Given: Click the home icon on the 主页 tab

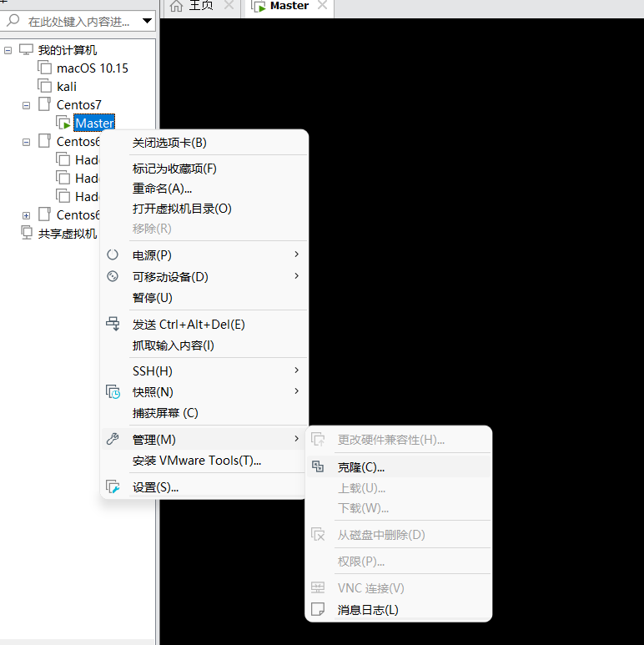Looking at the screenshot, I should [x=176, y=6].
